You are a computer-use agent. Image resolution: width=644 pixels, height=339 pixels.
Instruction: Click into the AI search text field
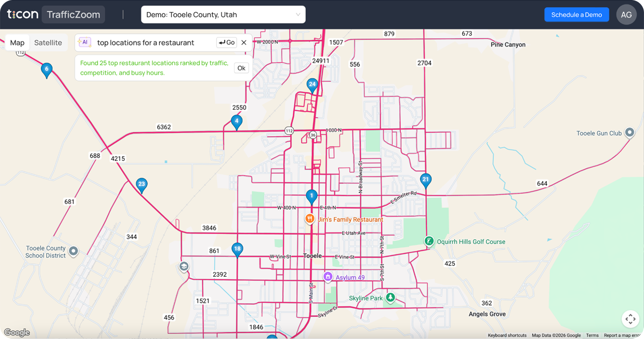click(155, 43)
